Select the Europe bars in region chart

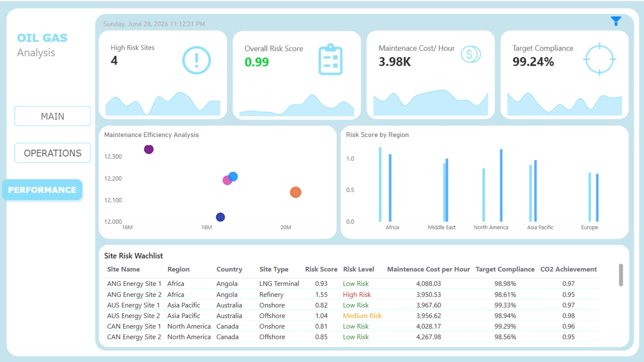[x=593, y=197]
